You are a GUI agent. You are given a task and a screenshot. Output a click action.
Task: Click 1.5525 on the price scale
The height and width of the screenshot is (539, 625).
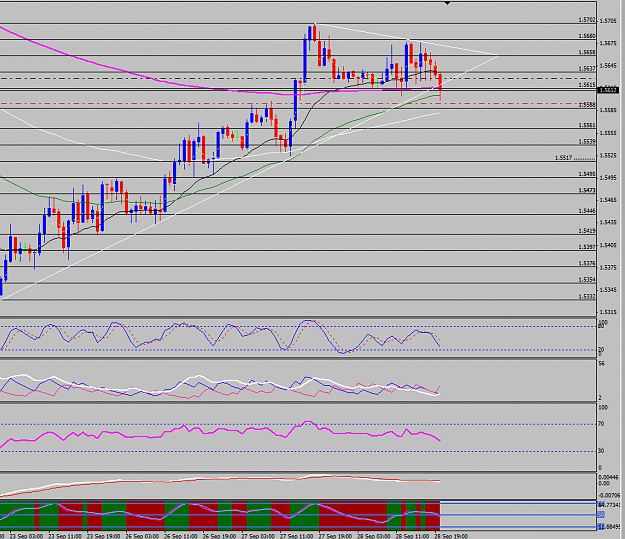[608, 155]
